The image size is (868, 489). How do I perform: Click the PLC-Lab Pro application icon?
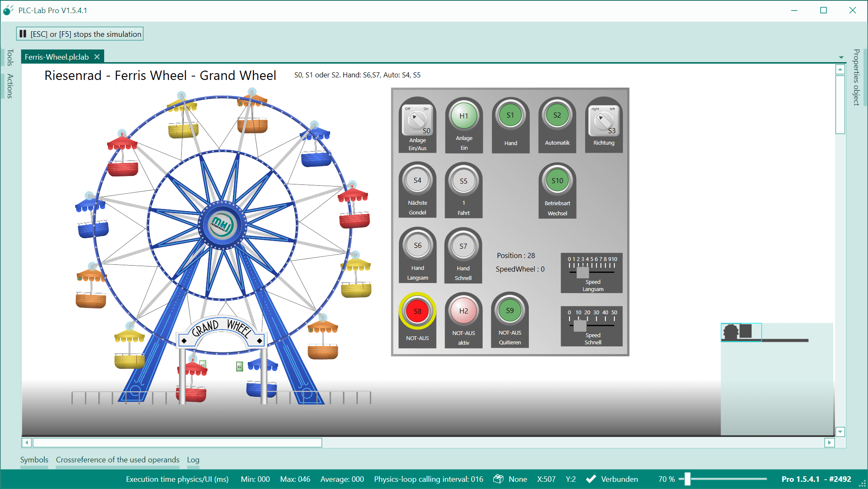(8, 10)
